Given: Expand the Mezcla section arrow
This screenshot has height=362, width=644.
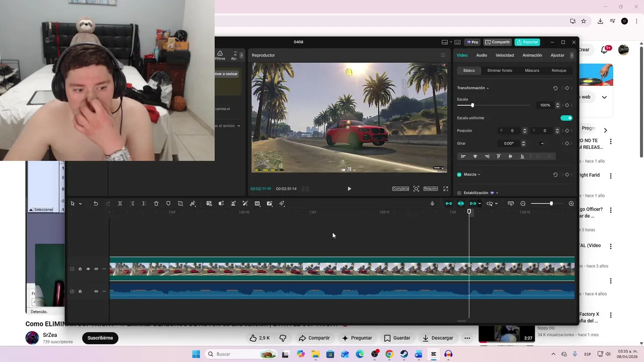Looking at the screenshot, I should (x=479, y=174).
